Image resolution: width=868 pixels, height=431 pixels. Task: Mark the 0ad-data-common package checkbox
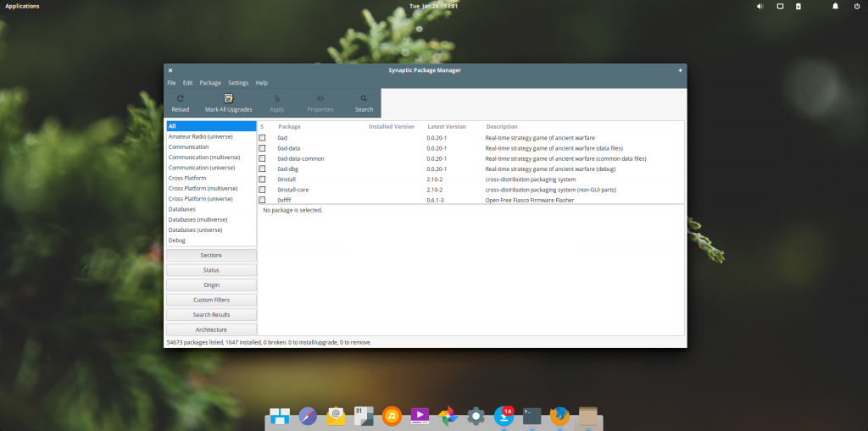click(262, 159)
